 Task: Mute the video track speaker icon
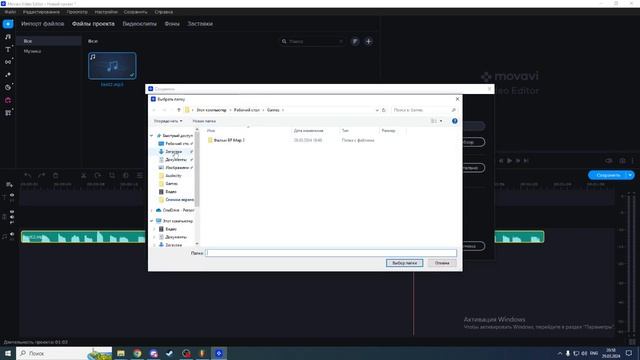pyautogui.click(x=12, y=217)
